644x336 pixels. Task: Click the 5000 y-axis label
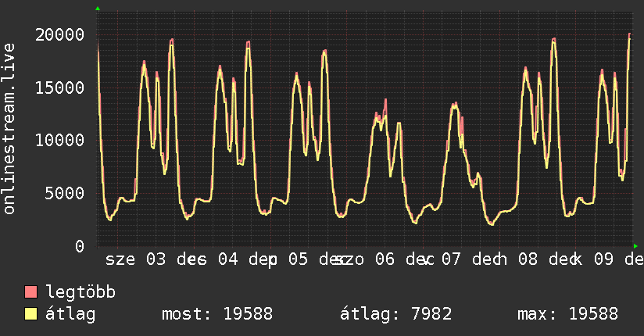click(x=65, y=194)
